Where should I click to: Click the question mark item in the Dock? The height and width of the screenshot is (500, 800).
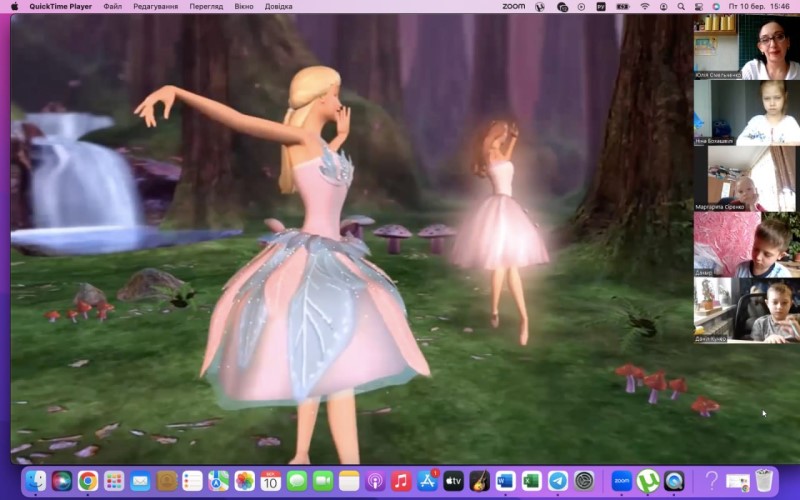pos(711,481)
